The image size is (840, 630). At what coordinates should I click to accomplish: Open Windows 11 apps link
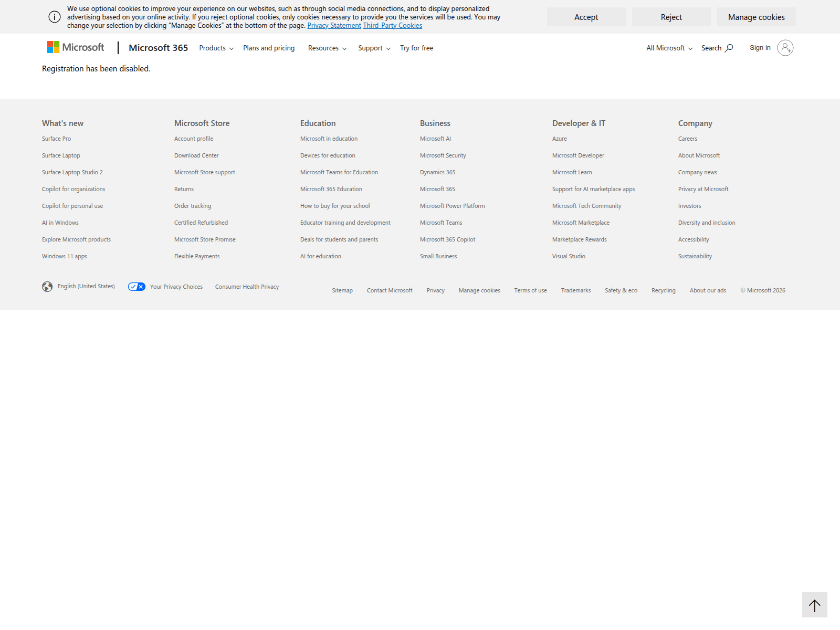65,256
